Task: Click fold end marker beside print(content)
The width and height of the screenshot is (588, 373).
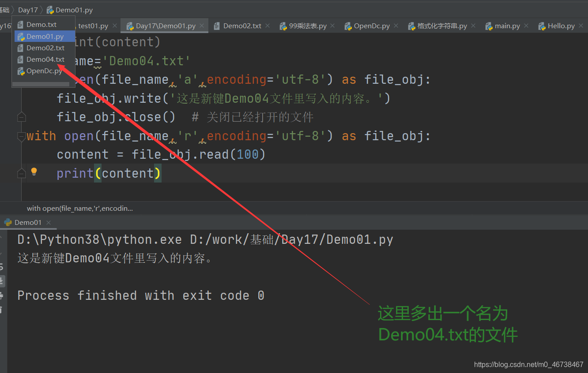Action: coord(21,174)
